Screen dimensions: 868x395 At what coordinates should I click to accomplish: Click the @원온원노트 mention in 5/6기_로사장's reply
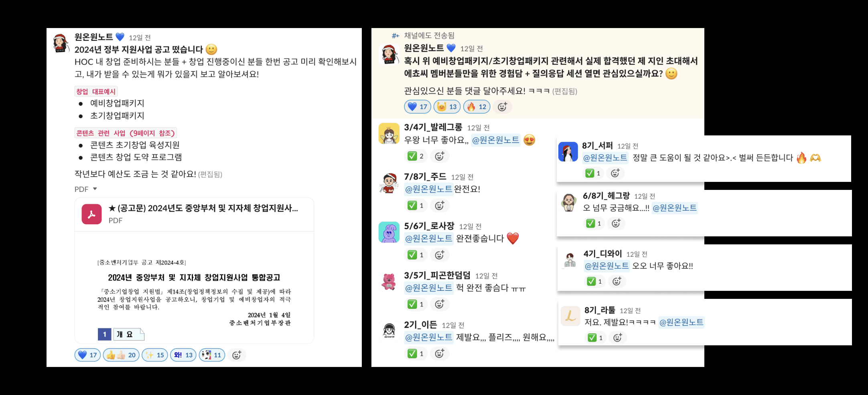click(x=428, y=238)
